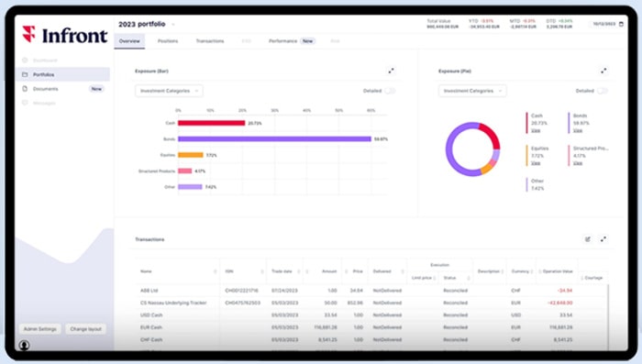
Task: Select Portfolios in the sidebar
Action: coord(62,74)
